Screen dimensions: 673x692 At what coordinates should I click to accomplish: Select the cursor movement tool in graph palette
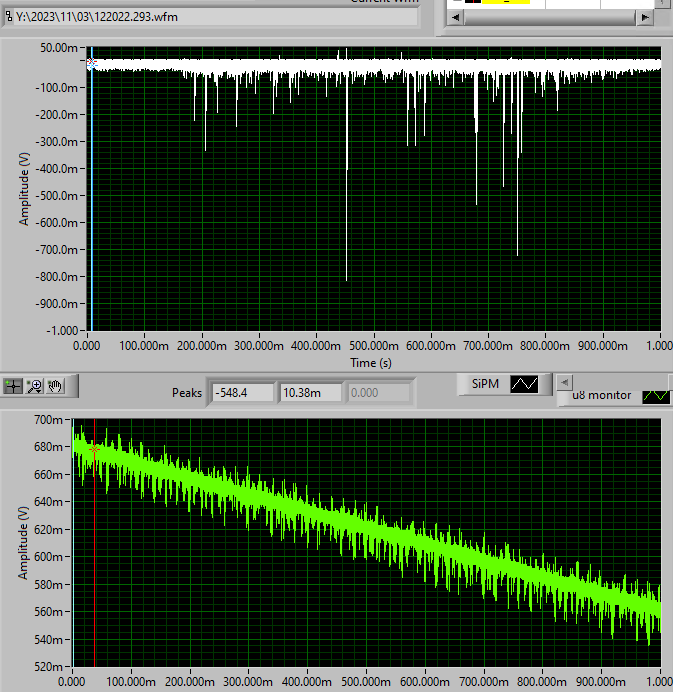[13, 386]
